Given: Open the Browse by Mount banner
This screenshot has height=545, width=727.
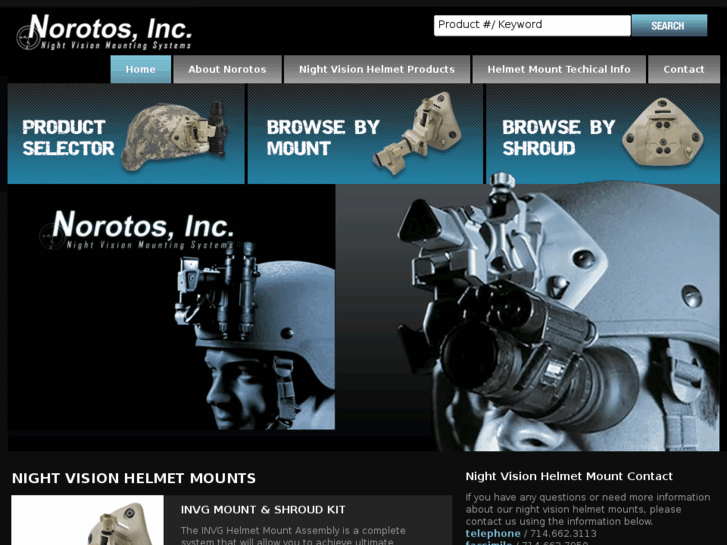Looking at the screenshot, I should tap(365, 134).
